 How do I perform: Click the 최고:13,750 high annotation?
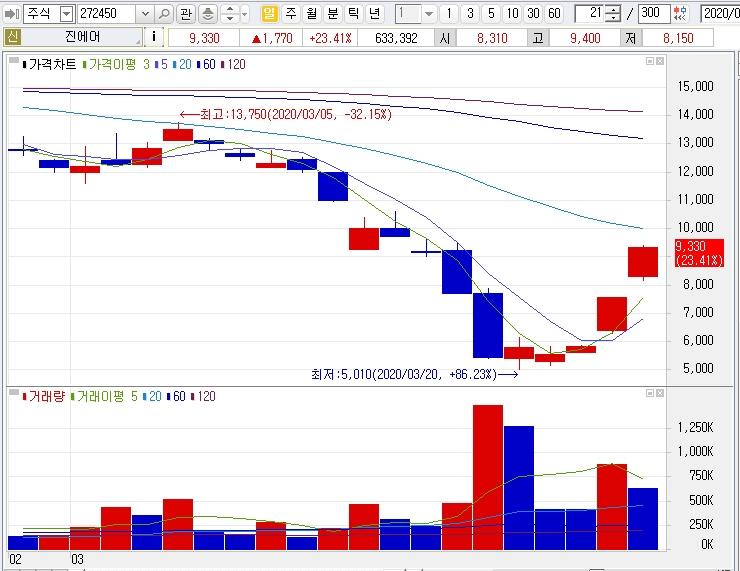pyautogui.click(x=286, y=114)
